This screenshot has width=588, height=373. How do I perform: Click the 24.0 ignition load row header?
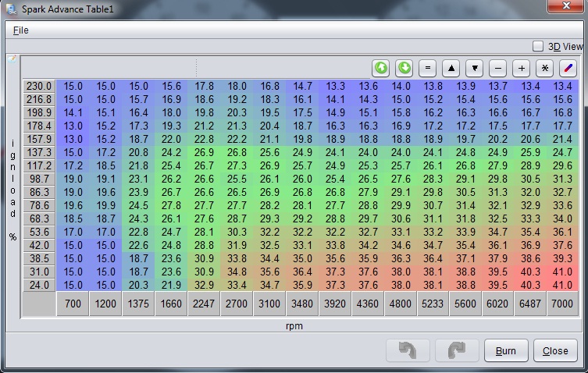pyautogui.click(x=38, y=285)
